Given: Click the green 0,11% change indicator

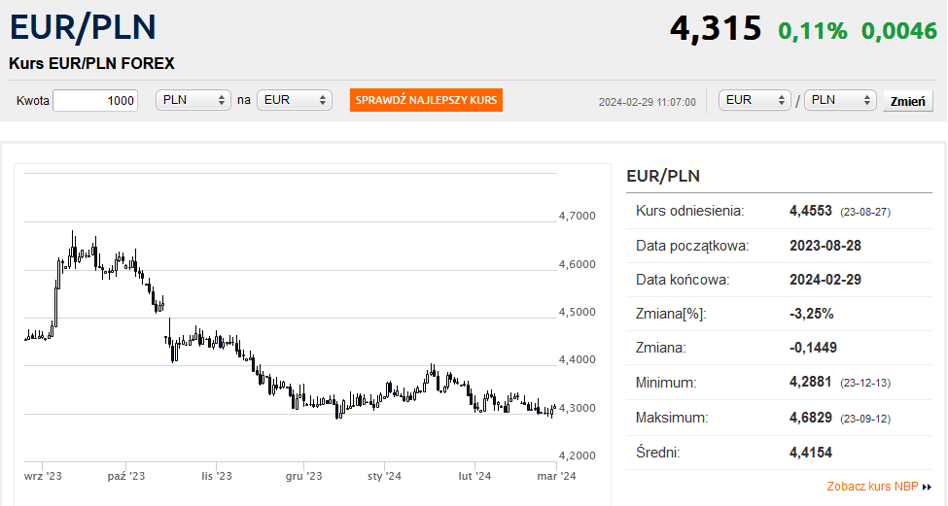Looking at the screenshot, I should (x=812, y=31).
